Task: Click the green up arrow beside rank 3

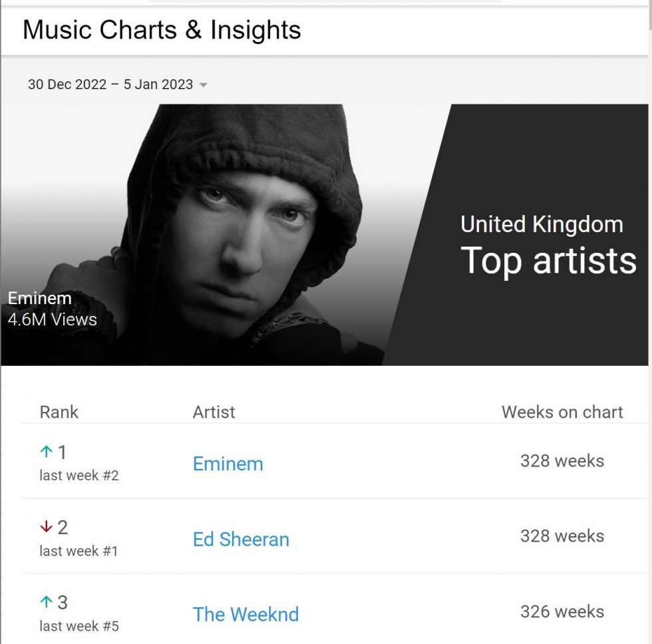Action: (x=46, y=601)
